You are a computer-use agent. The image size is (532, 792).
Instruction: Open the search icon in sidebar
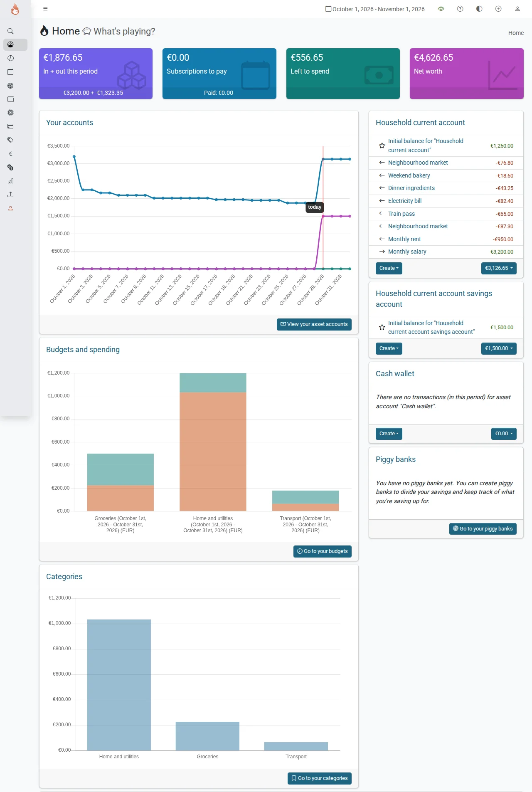click(10, 31)
